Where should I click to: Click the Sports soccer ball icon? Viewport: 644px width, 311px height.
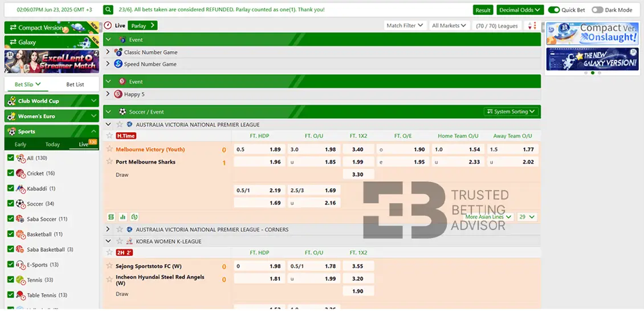(11, 131)
